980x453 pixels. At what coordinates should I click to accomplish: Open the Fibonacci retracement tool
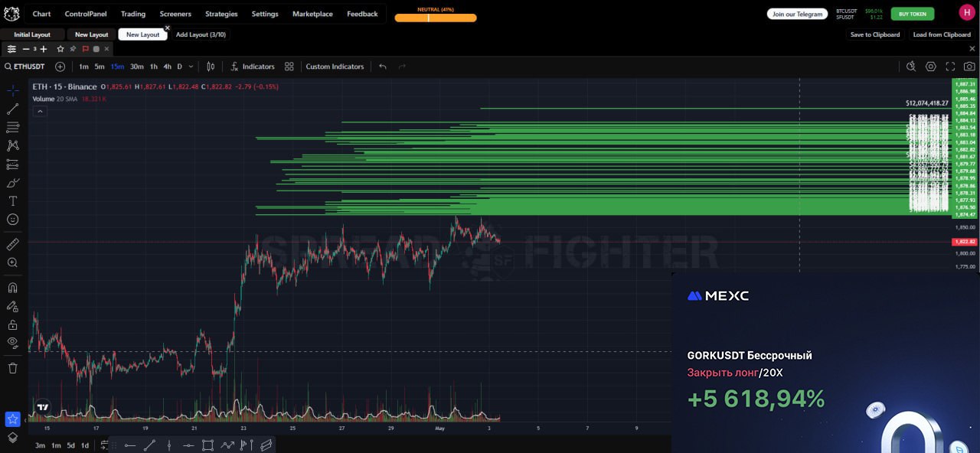click(x=12, y=127)
